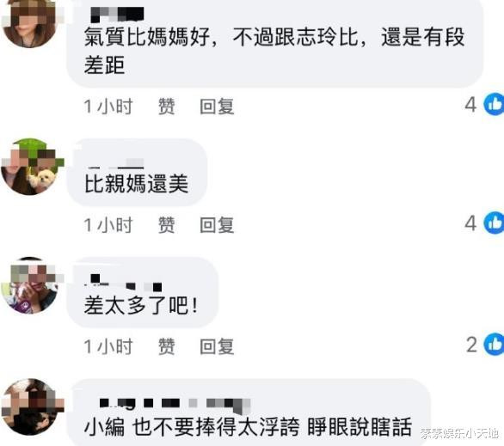This screenshot has height=446, width=504.
Task: Click thumbs-up icon on 差太多了吧 comment
Action: 495,345
